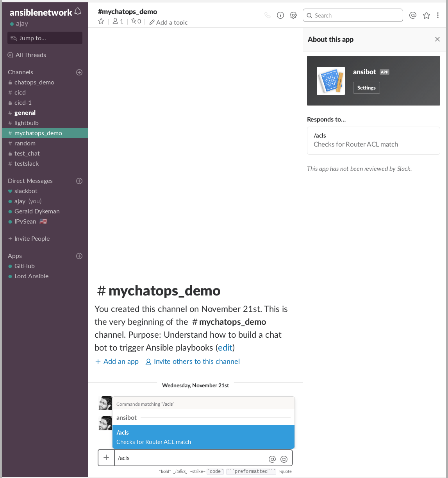Viewport: 448px width, 478px height.
Task: Select /acls command from suggestion list
Action: [203, 437]
